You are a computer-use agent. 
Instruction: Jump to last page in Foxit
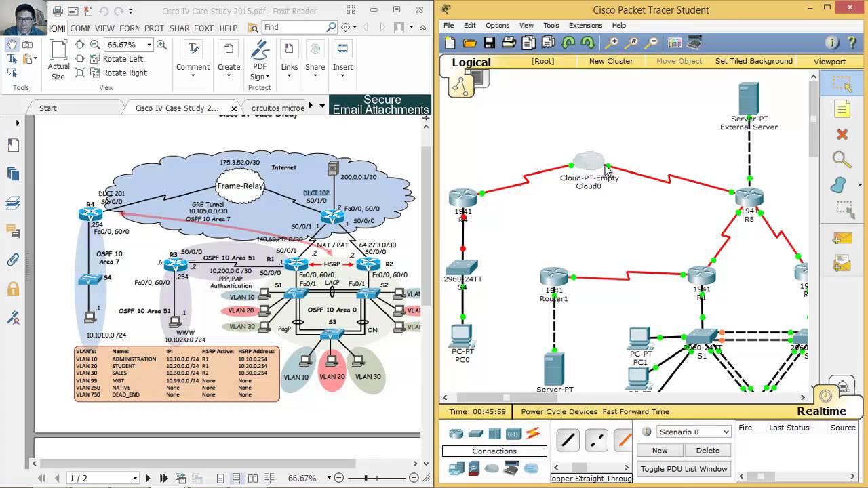click(163, 478)
